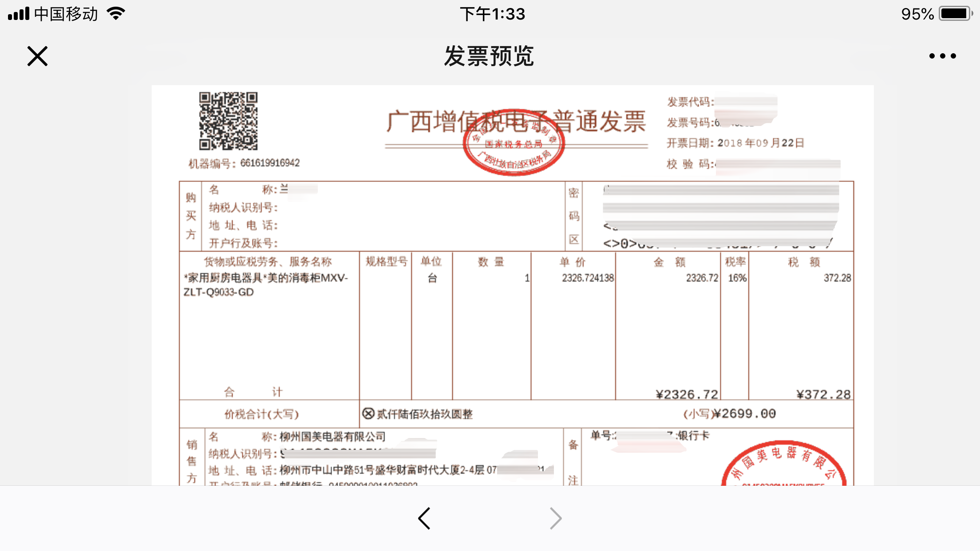This screenshot has width=980, height=551.
Task: Tap the 校验码 label
Action: click(690, 164)
